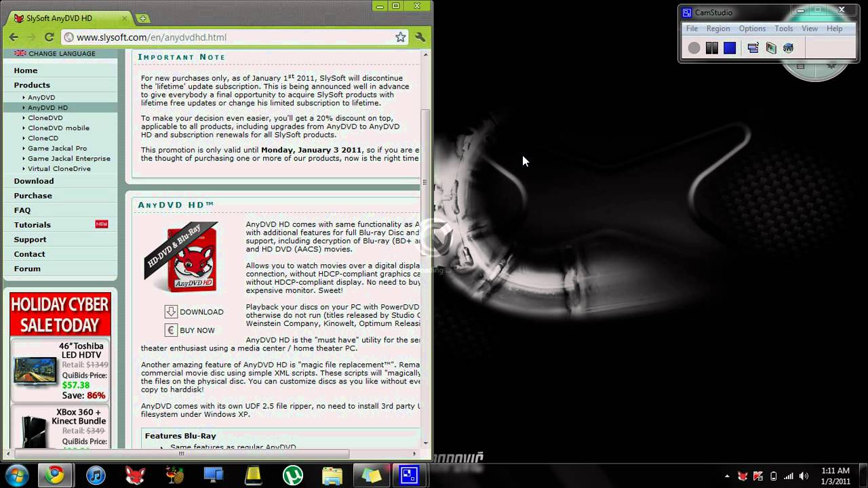The image size is (868, 488).
Task: Open CamStudio File menu
Action: coord(692,28)
